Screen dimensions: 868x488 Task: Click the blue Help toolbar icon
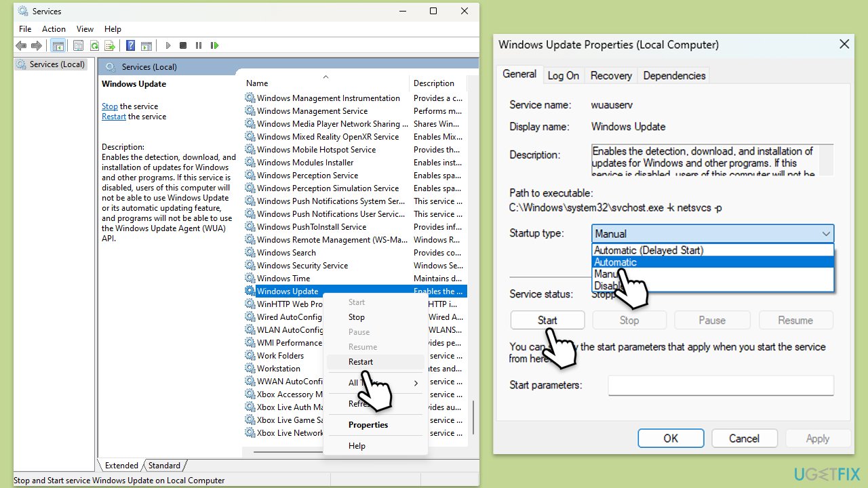point(131,45)
